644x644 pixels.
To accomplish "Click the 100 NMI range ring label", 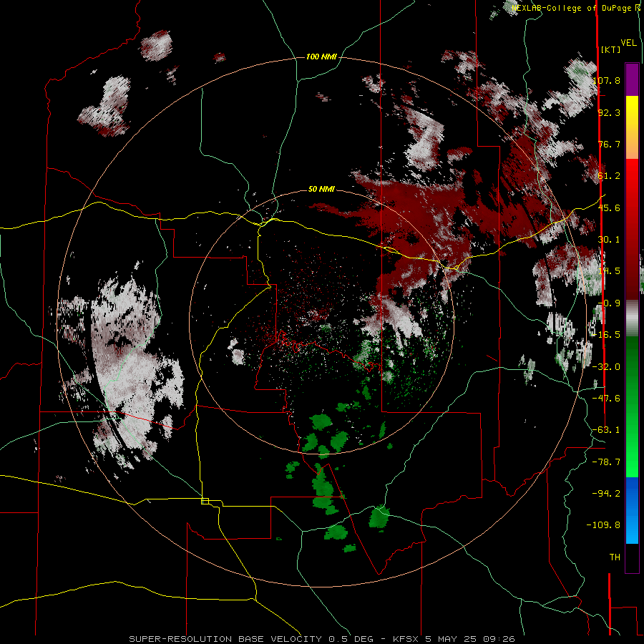I will pyautogui.click(x=321, y=57).
